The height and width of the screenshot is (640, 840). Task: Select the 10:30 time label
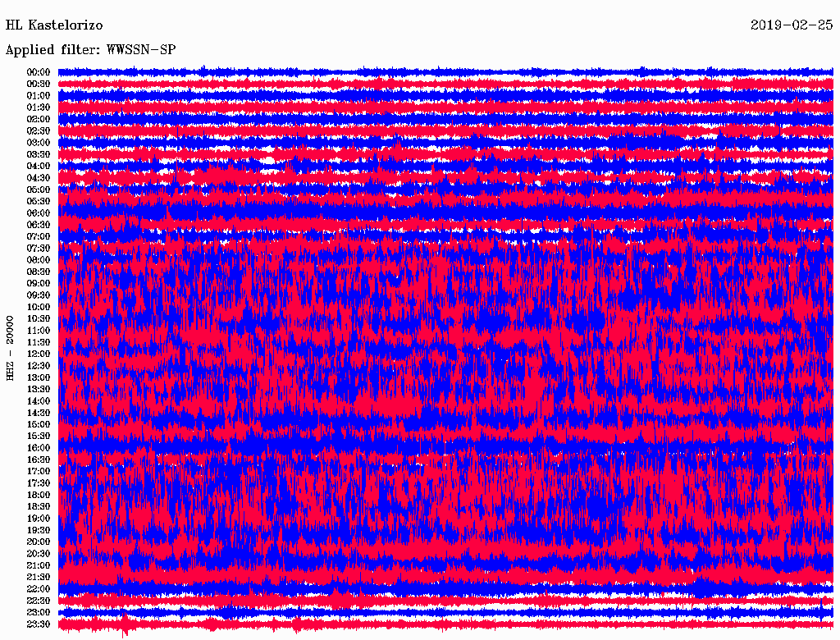click(39, 318)
